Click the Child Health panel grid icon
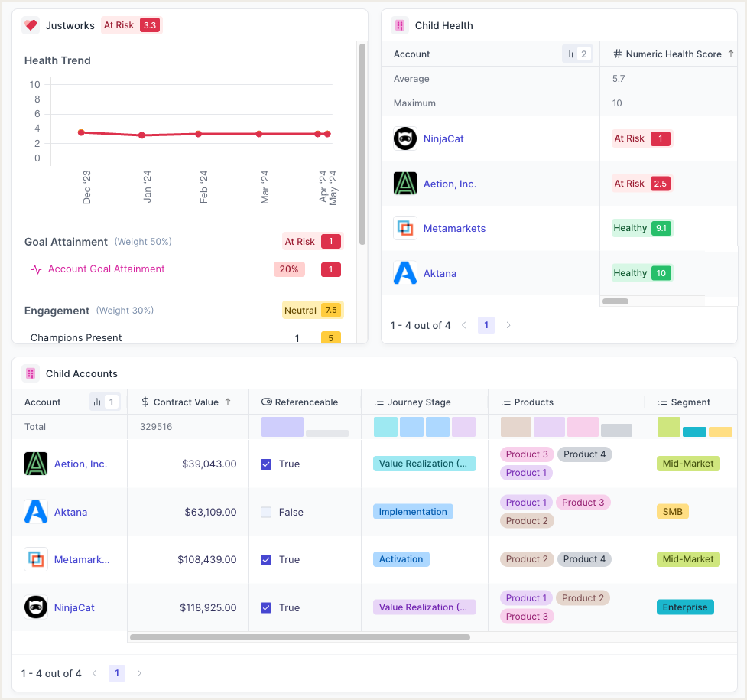 400,25
